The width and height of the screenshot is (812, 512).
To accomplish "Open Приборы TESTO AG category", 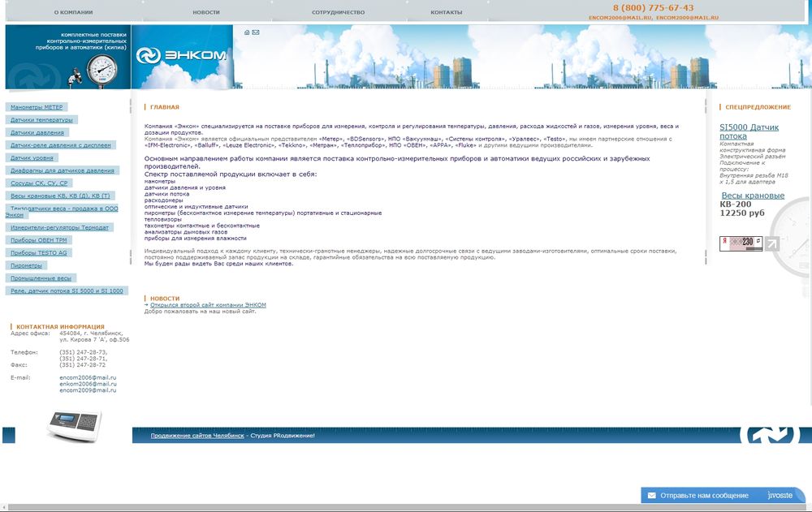I will [38, 253].
